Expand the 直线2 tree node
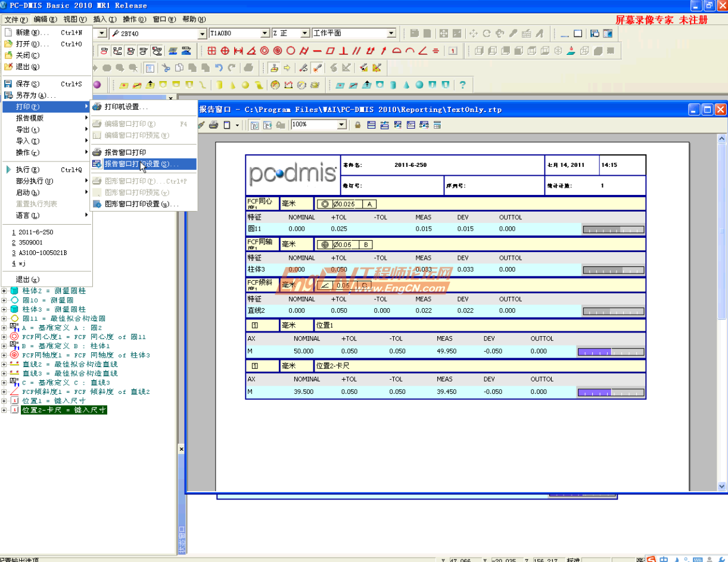The width and height of the screenshot is (728, 562). pos(5,364)
